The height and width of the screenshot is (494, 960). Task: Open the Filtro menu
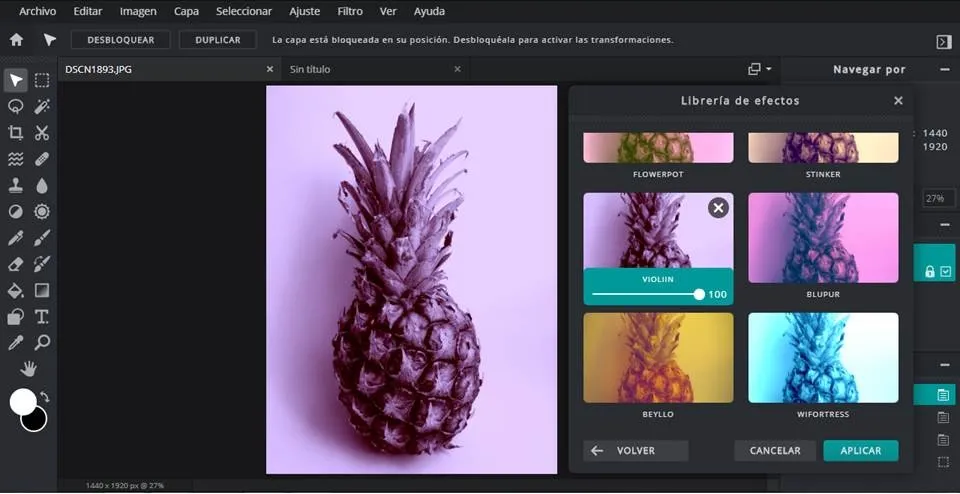[x=350, y=11]
